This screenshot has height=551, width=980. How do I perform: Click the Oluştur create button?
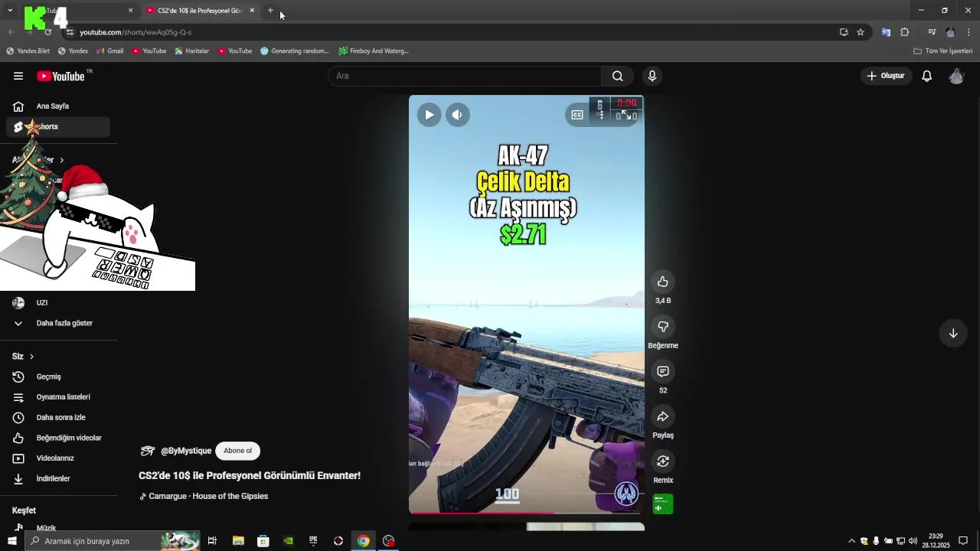click(886, 76)
